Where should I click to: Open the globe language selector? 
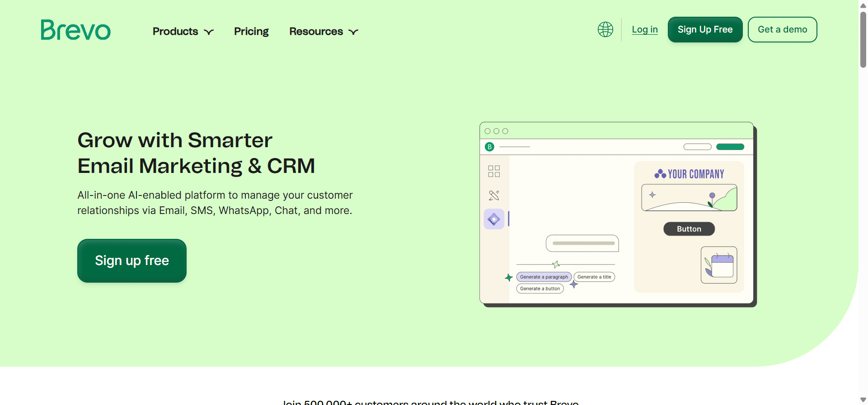605,29
